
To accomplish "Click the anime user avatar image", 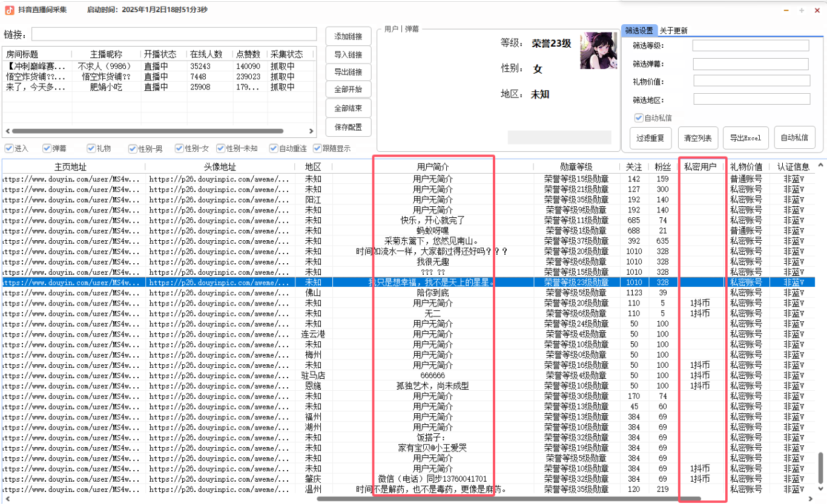I will click(x=598, y=50).
